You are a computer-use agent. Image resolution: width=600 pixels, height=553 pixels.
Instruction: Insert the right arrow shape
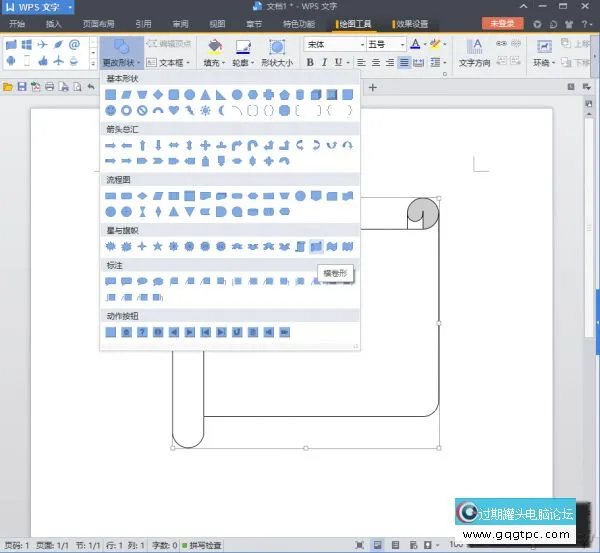[x=110, y=145]
